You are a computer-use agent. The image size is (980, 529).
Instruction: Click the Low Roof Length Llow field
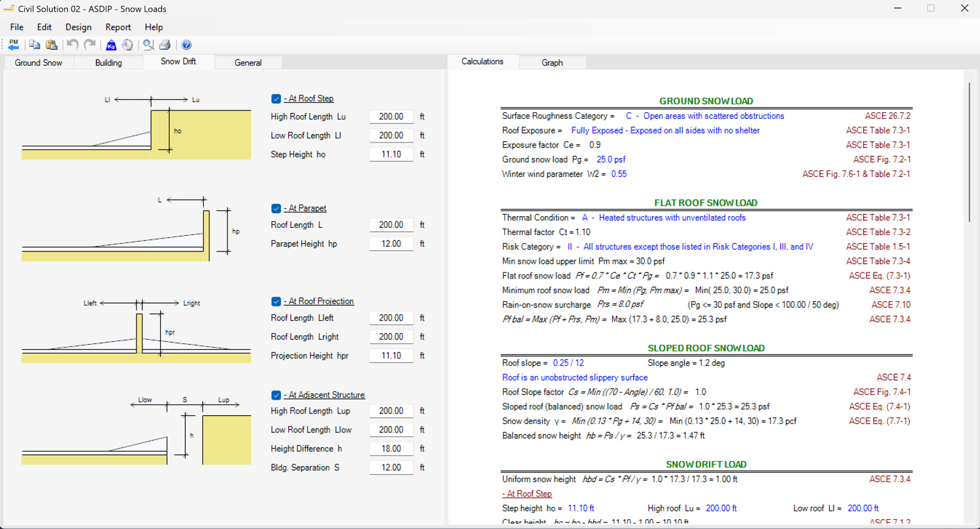(391, 430)
